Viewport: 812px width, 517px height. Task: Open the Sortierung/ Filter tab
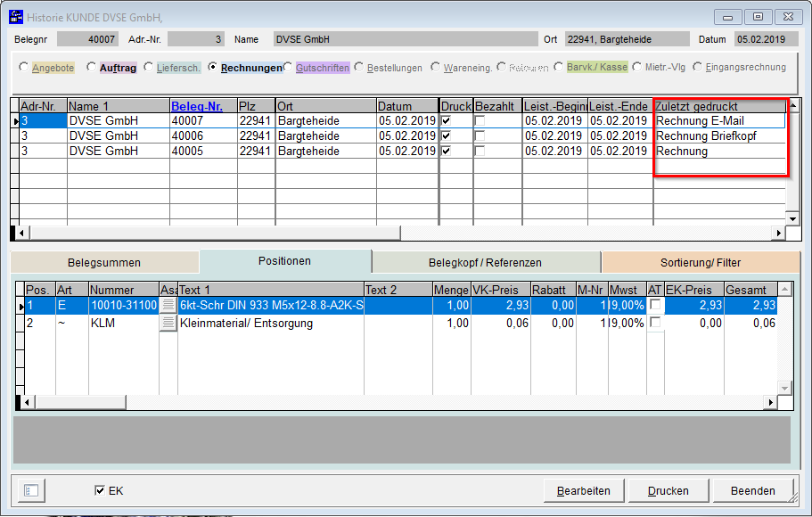click(700, 263)
